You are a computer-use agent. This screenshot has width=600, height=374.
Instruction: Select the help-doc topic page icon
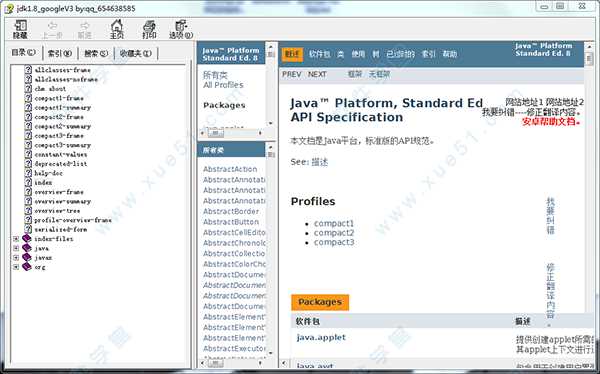pos(28,173)
